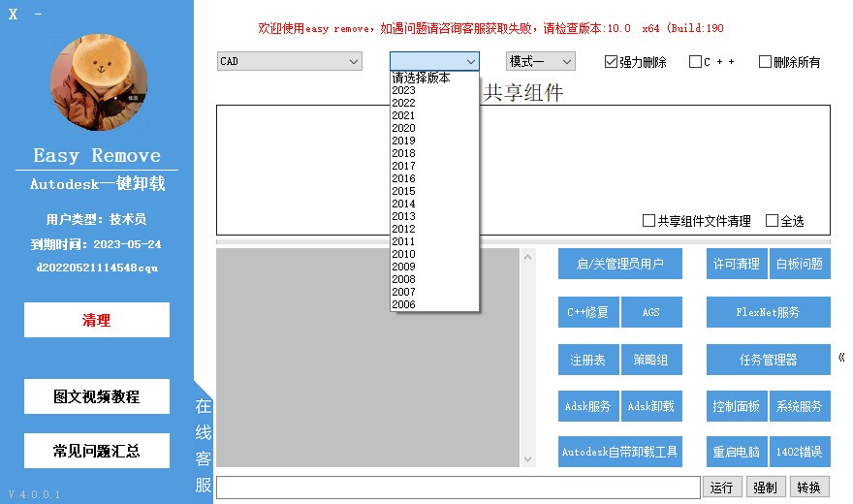This screenshot has width=853, height=504.
Task: Select version 2020 option
Action: [434, 128]
